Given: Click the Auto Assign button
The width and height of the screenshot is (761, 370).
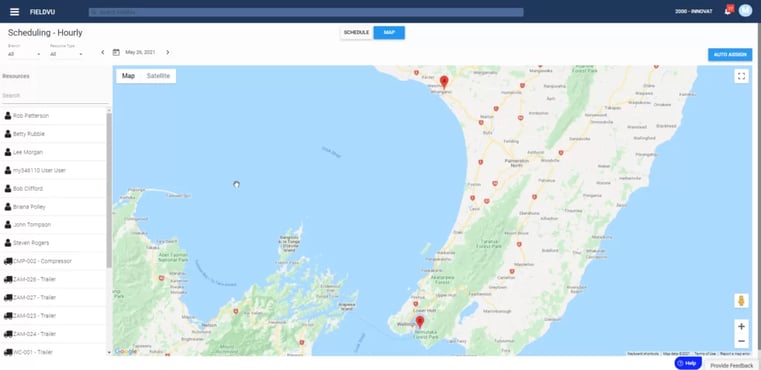Looking at the screenshot, I should pyautogui.click(x=730, y=55).
